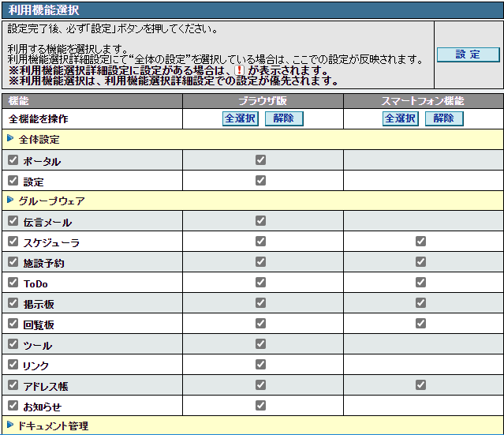Uncheck 回覧板 in the スマートフォン機能 column

click(x=420, y=324)
